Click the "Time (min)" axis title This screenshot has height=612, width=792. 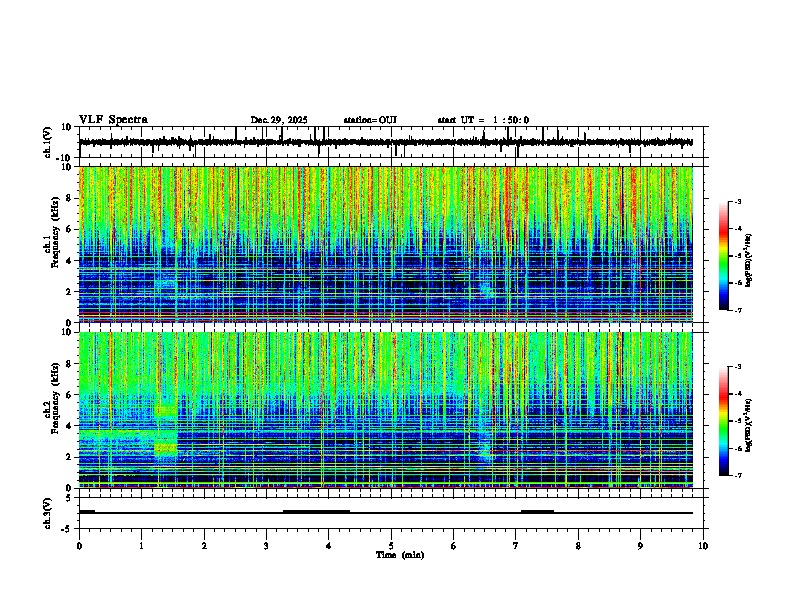(400, 555)
